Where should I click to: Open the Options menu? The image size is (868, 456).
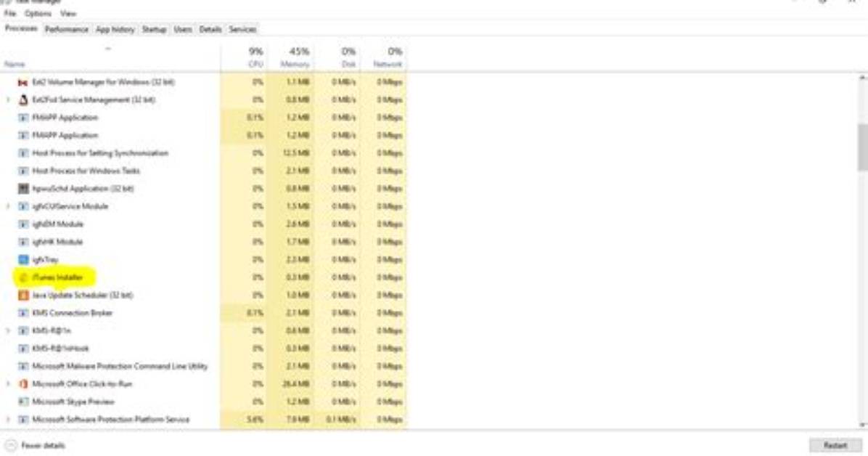coord(38,13)
